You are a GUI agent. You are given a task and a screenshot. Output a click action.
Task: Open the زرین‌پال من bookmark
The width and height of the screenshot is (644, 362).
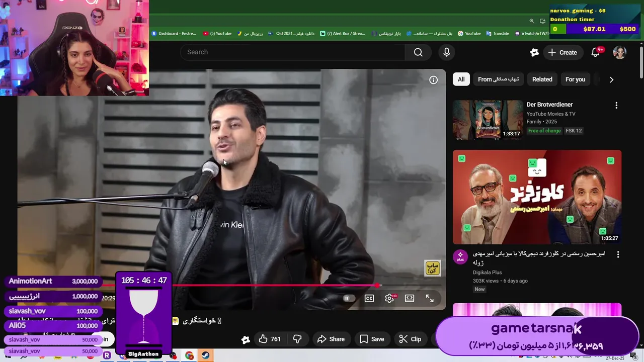(250, 34)
